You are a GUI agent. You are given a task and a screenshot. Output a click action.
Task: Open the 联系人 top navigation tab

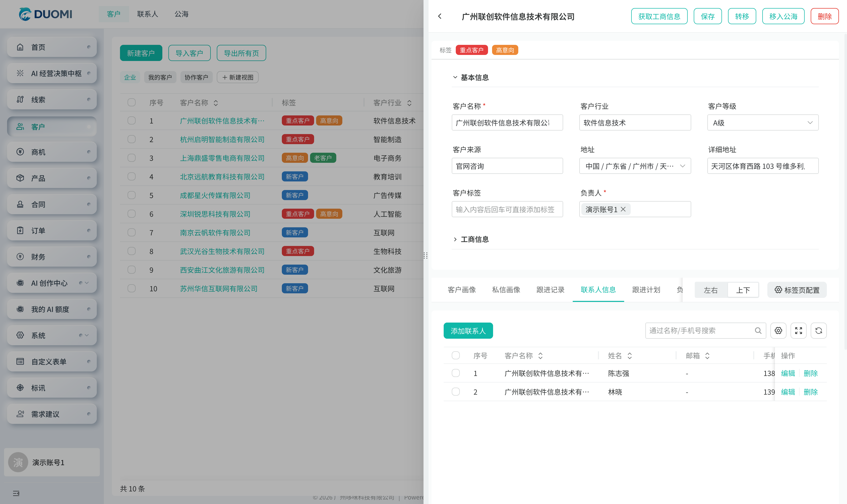pos(147,14)
